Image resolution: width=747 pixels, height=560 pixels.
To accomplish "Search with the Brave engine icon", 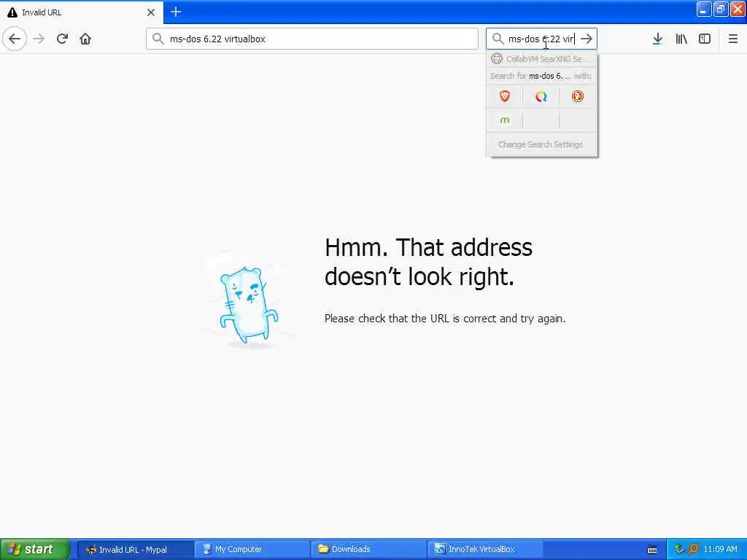I will (505, 96).
